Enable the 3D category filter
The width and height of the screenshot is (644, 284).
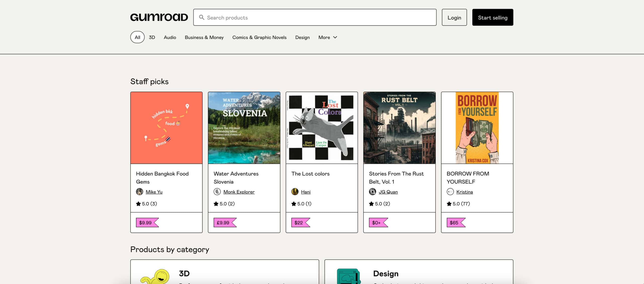click(151, 37)
